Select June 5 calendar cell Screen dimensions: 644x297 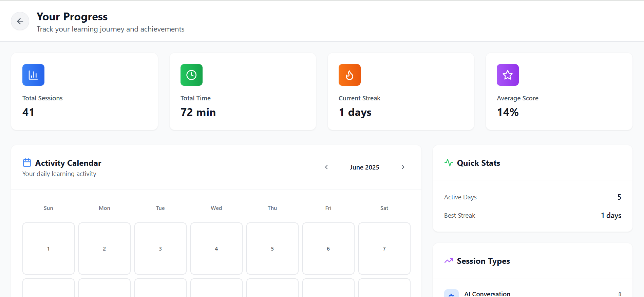coord(272,249)
